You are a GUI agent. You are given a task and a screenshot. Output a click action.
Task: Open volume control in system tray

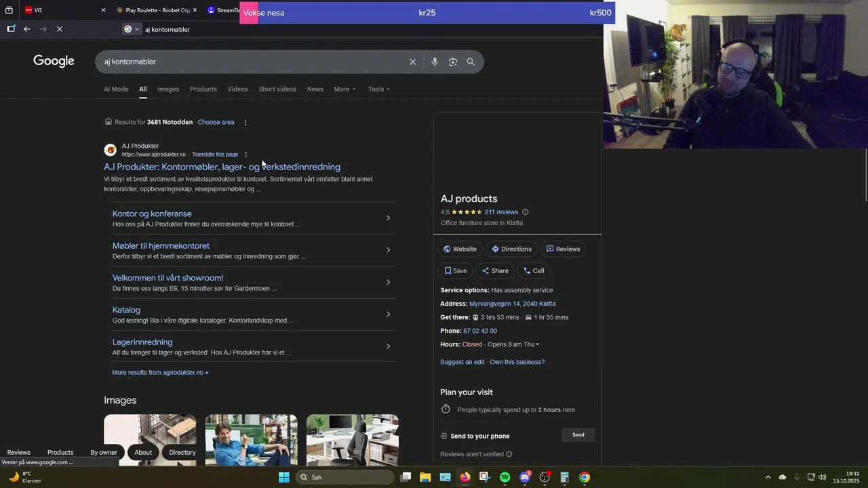point(822,477)
